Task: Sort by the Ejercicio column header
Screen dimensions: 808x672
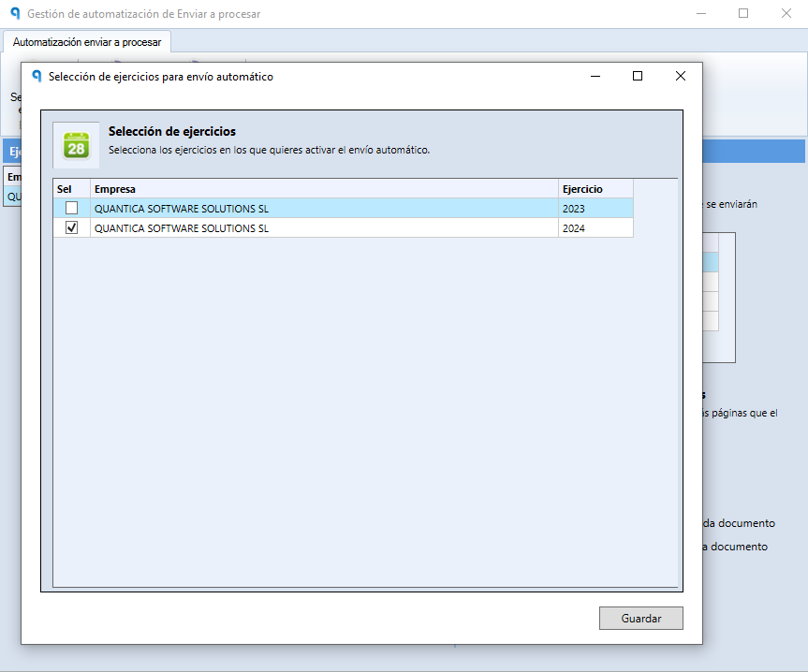Action: [595, 189]
